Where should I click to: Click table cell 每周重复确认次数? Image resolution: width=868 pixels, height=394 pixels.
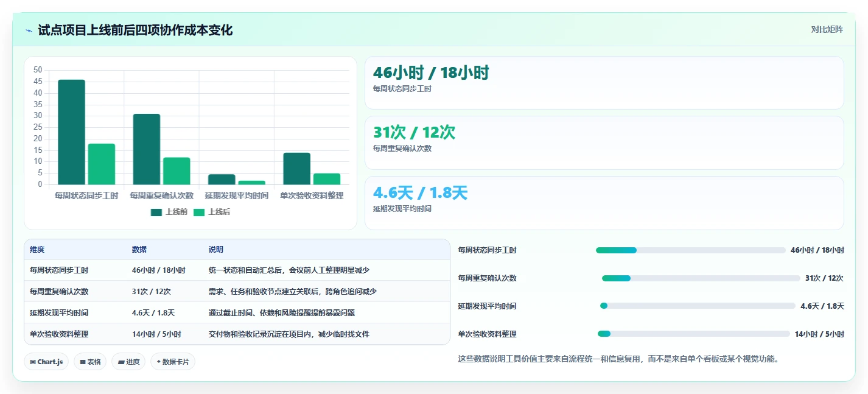click(x=59, y=292)
